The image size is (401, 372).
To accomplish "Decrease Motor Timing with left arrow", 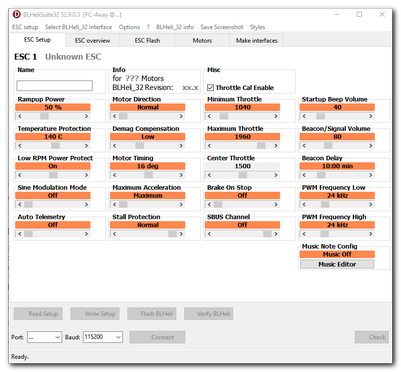I will [x=114, y=175].
